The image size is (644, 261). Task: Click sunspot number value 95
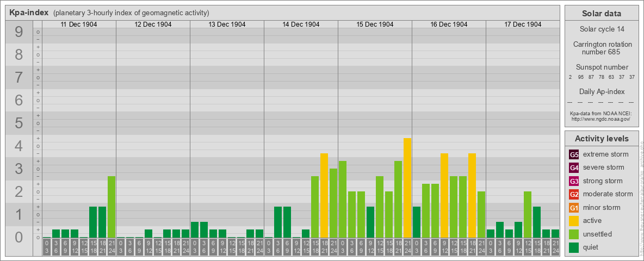pos(581,77)
